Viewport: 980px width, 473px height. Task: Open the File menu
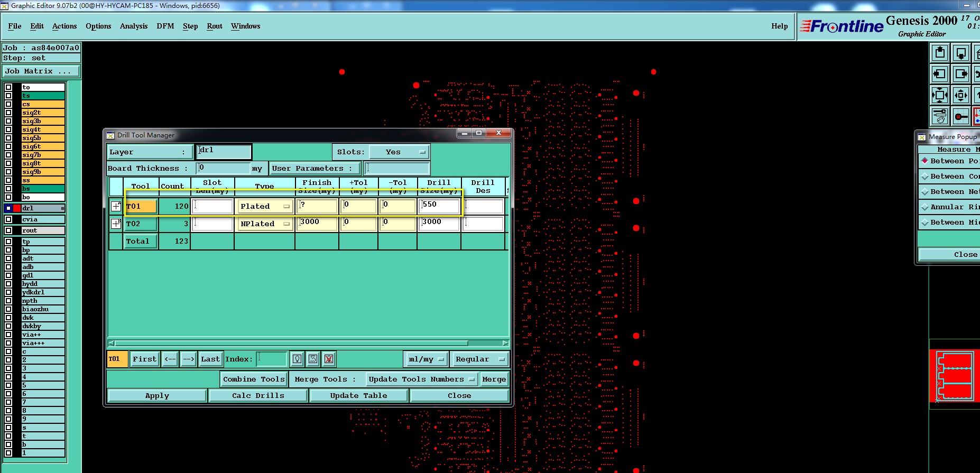(15, 26)
